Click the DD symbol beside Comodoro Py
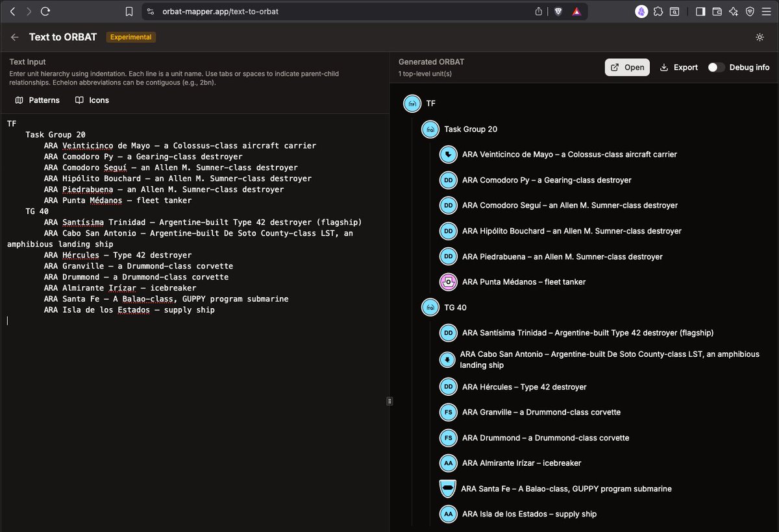The height and width of the screenshot is (532, 779). [448, 180]
